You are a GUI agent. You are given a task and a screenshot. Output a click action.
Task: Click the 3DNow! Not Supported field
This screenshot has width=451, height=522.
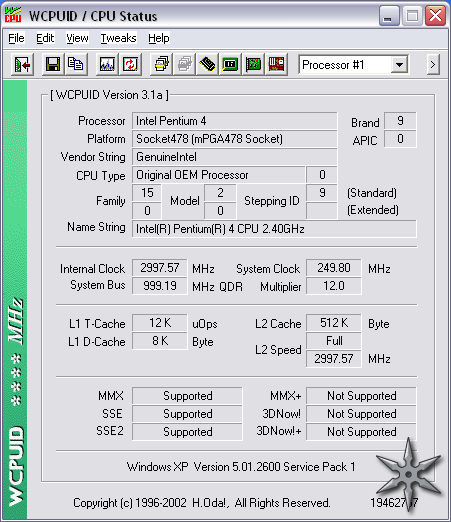[361, 414]
